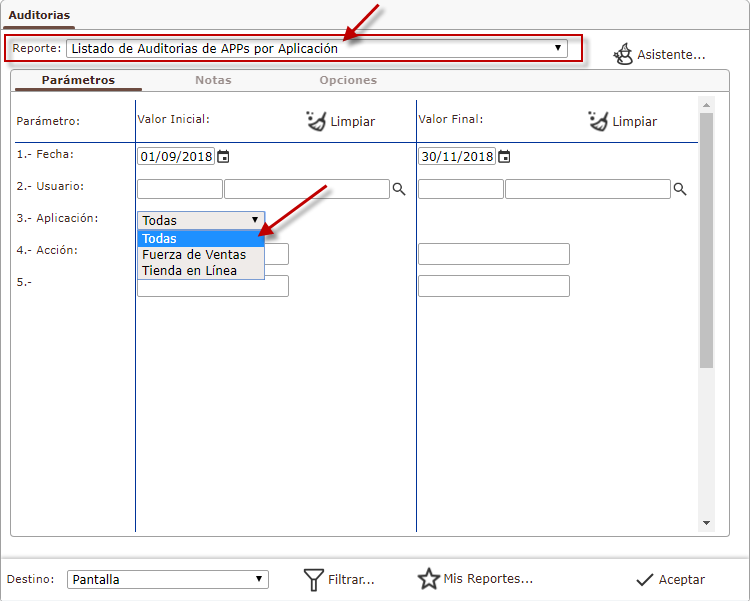Focus initial value field of row 5
Viewport: 751px width, 601px height.
[x=213, y=288]
